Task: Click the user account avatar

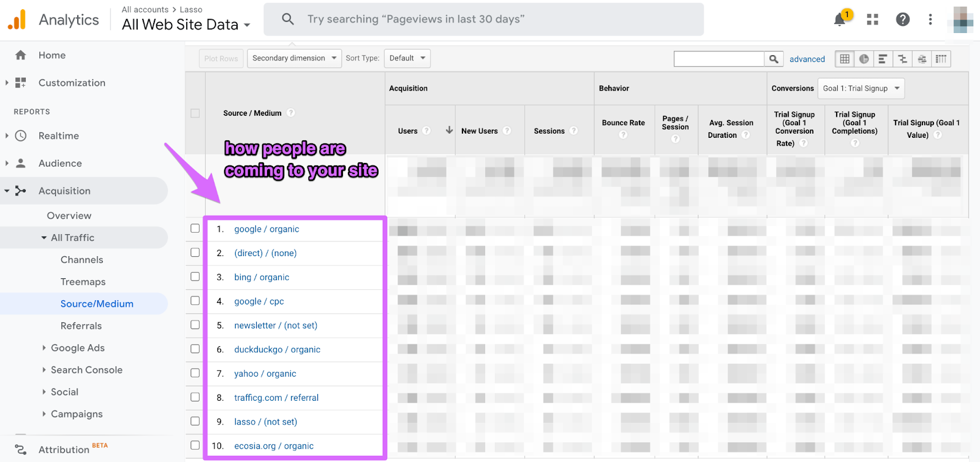Action: (962, 20)
